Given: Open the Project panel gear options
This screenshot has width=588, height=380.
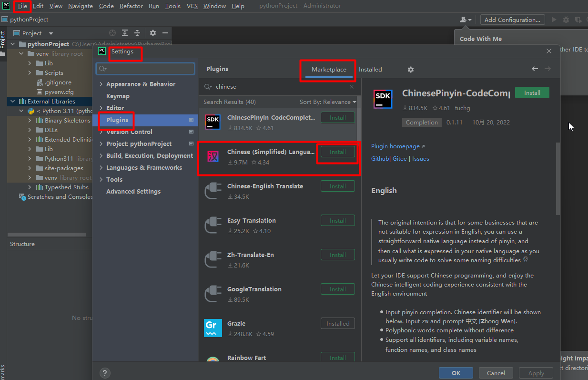Looking at the screenshot, I should pos(153,33).
